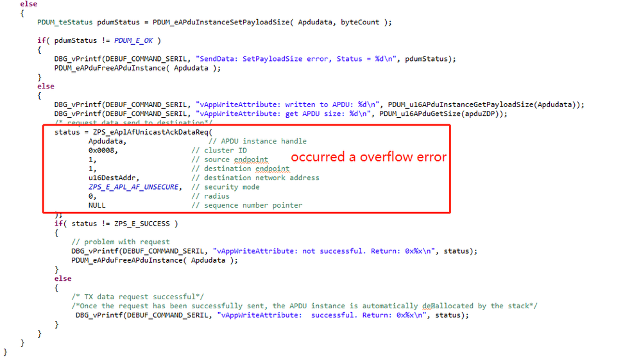Click the "TX data request successful" comment

[138, 297]
